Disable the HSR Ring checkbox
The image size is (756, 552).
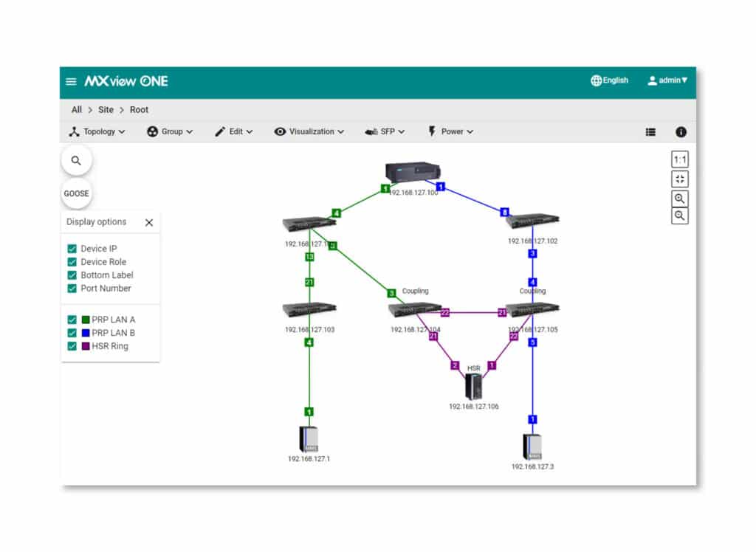72,346
